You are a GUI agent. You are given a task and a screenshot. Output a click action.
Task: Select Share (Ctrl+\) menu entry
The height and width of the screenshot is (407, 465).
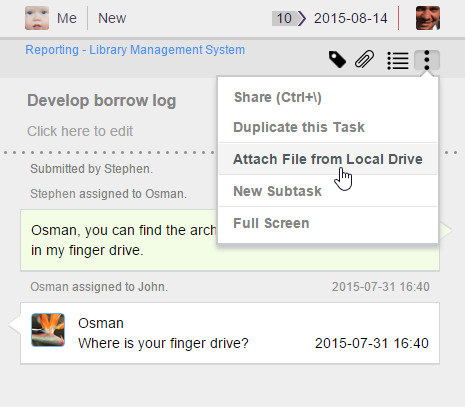tap(328, 97)
